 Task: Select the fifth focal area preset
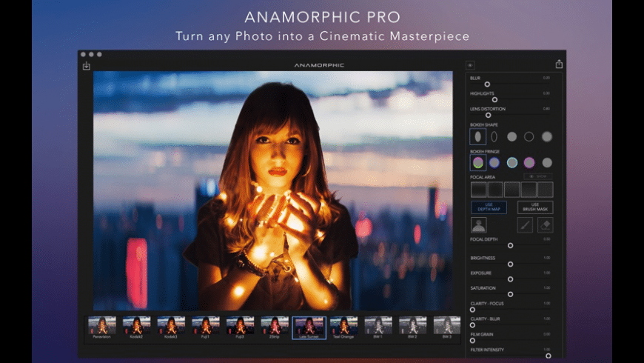546,190
